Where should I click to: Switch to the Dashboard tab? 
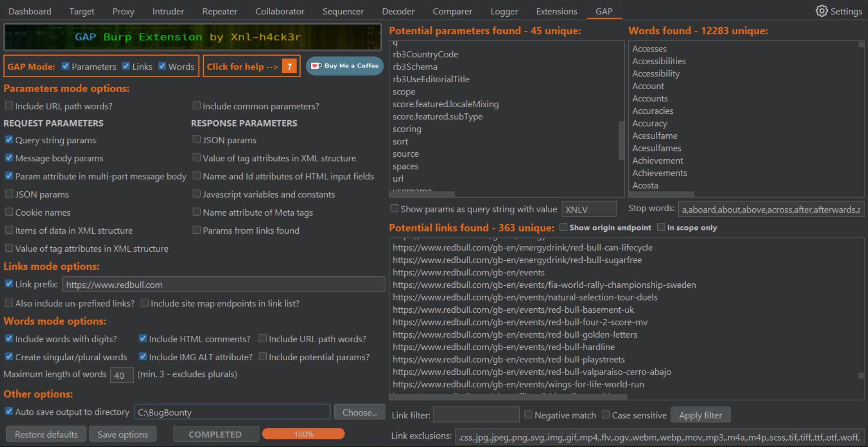(30, 11)
